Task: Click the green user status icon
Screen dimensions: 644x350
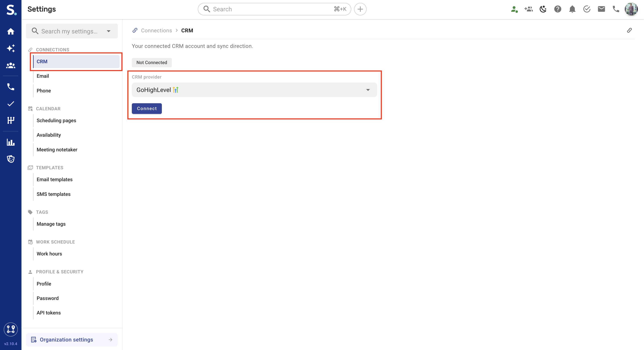Action: pyautogui.click(x=514, y=9)
